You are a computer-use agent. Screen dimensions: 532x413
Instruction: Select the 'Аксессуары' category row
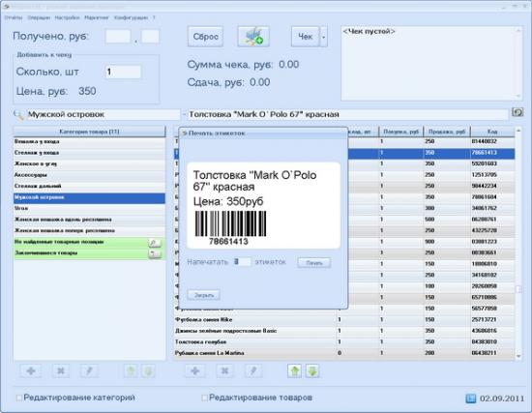click(x=89, y=175)
